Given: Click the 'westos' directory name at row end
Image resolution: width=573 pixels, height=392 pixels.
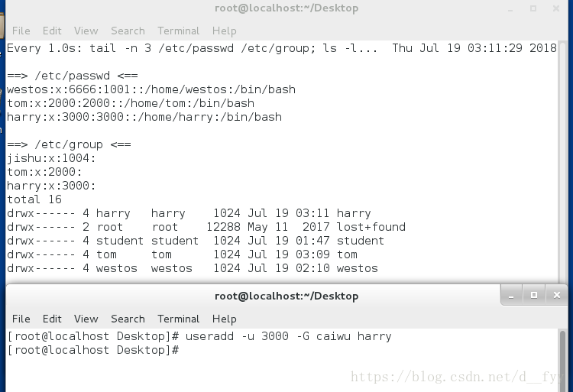Looking at the screenshot, I should (x=357, y=268).
